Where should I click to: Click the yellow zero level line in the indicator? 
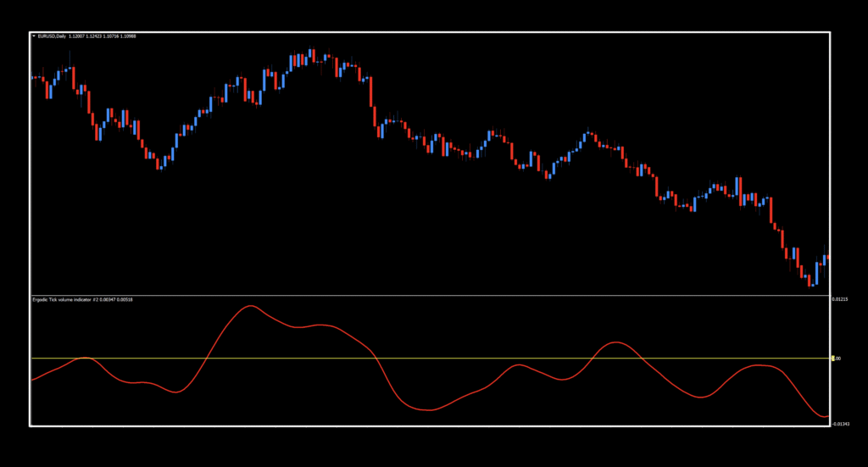click(x=431, y=358)
